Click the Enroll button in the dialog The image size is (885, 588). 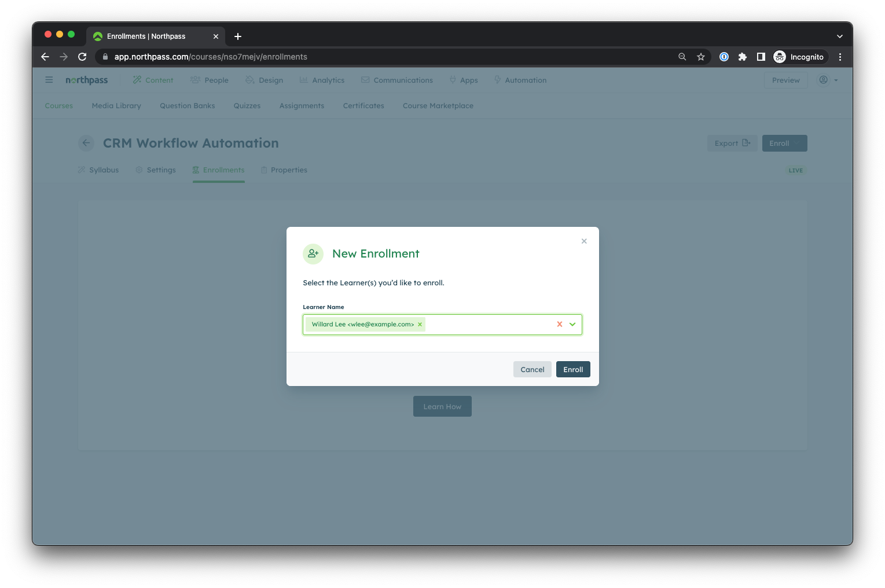pyautogui.click(x=573, y=369)
